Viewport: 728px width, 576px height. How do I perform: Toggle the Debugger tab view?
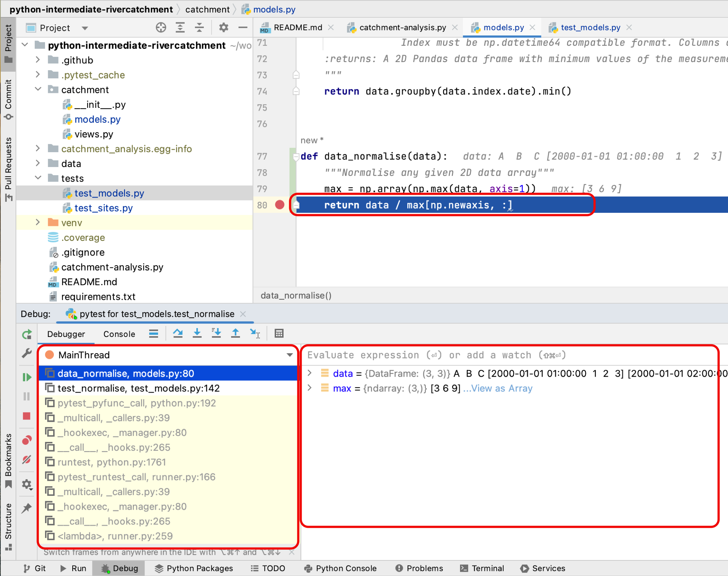65,333
